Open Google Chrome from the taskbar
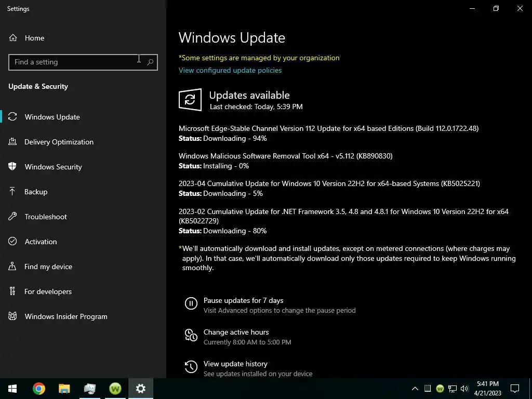This screenshot has width=532, height=399. 38,389
